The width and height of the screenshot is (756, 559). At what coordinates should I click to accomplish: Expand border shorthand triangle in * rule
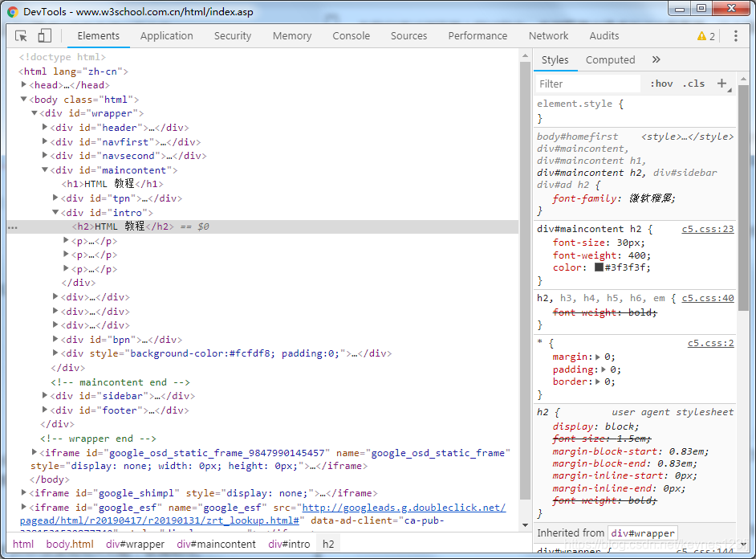point(598,382)
